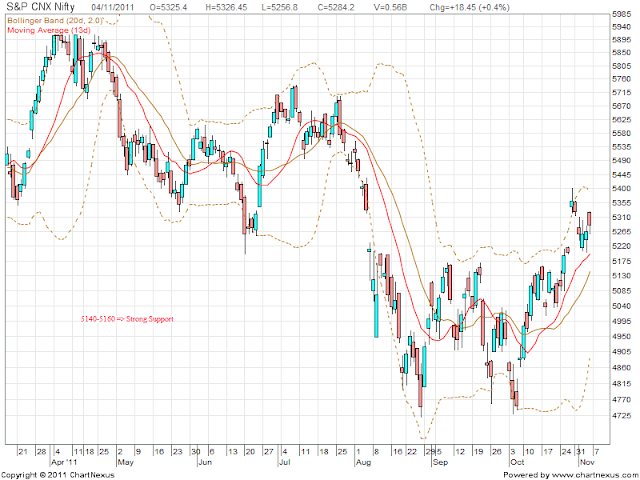The width and height of the screenshot is (640, 480).
Task: Select the 'Moving Average (13d)' legend label
Action: tap(49, 30)
